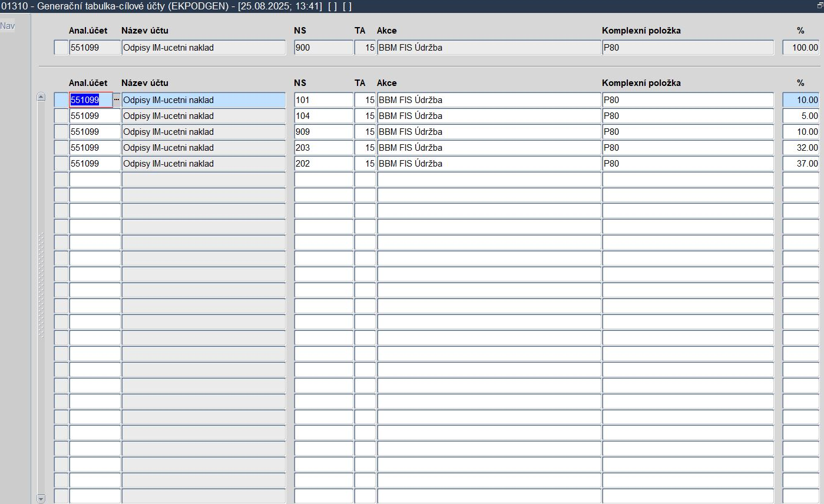Click the account name text in the NS 202 row

tap(168, 164)
